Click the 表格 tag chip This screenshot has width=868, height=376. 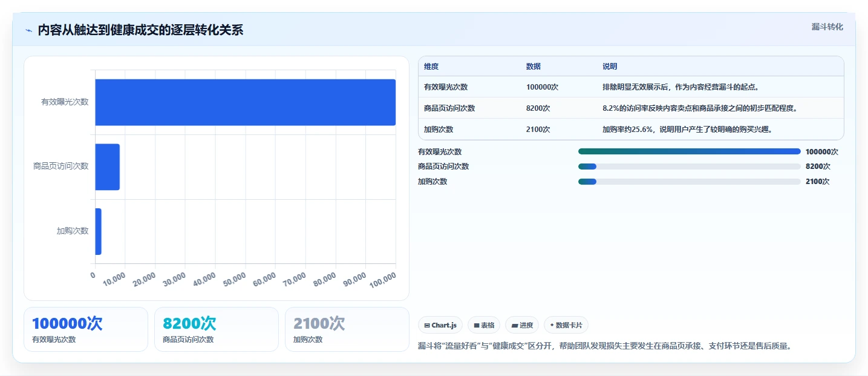[484, 325]
